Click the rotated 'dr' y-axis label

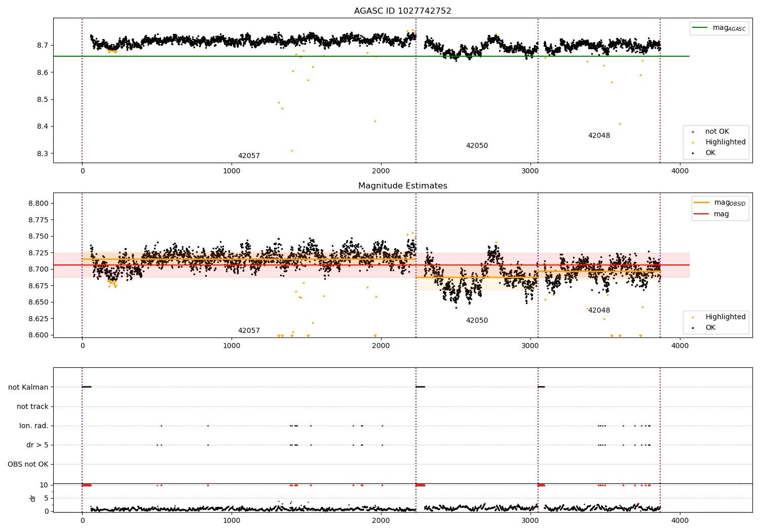(33, 498)
